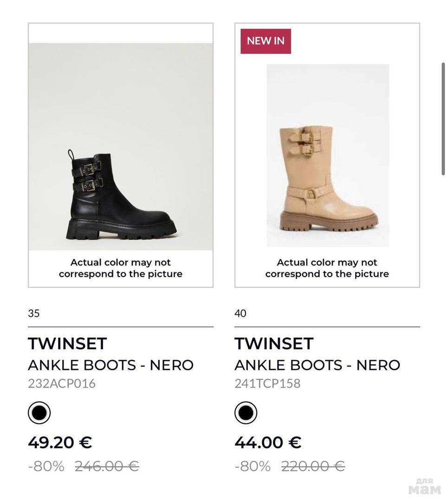This screenshot has width=448, height=501.
Task: Click the TWINSET brand above 241TCP158
Action: point(274,344)
